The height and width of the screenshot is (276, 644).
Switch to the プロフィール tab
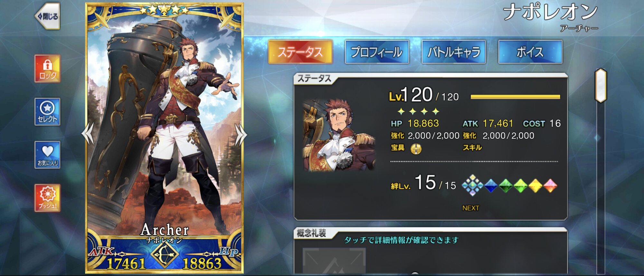(377, 52)
